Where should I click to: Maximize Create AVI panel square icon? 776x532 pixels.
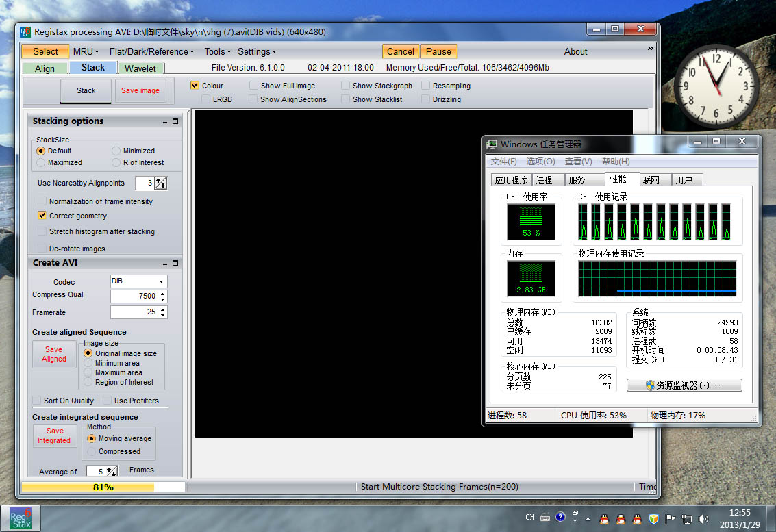(x=175, y=264)
